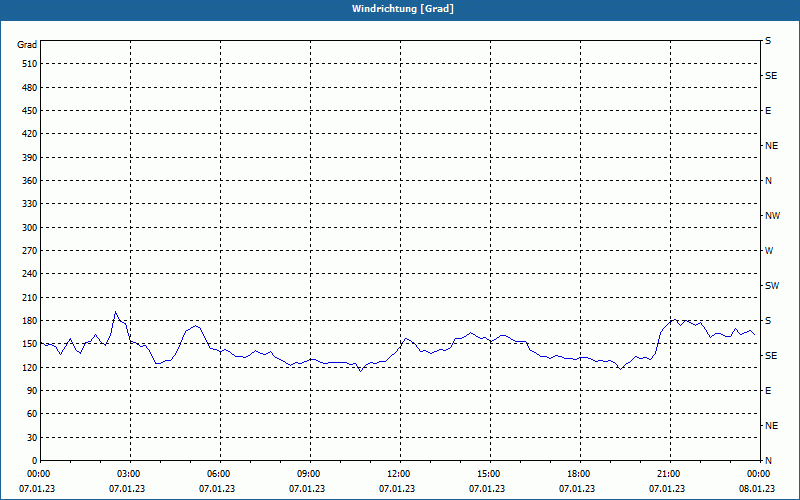Select the 300 y-axis tick label
This screenshot has height=500, width=800.
(x=30, y=228)
